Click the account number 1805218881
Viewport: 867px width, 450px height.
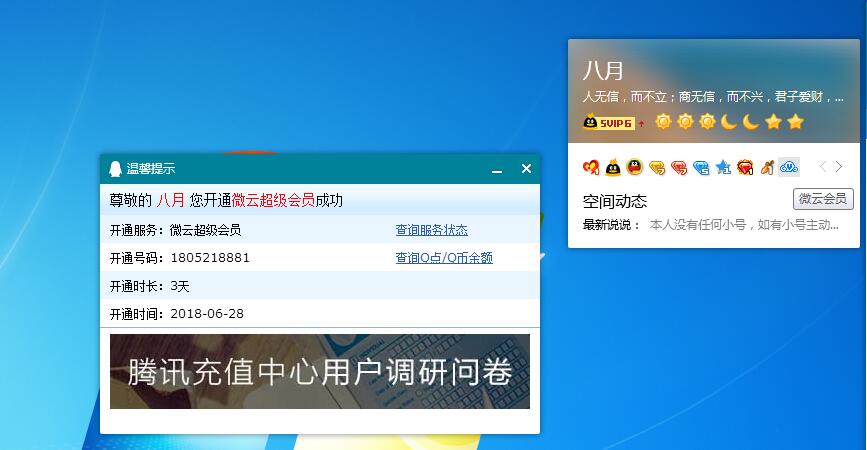tap(210, 258)
